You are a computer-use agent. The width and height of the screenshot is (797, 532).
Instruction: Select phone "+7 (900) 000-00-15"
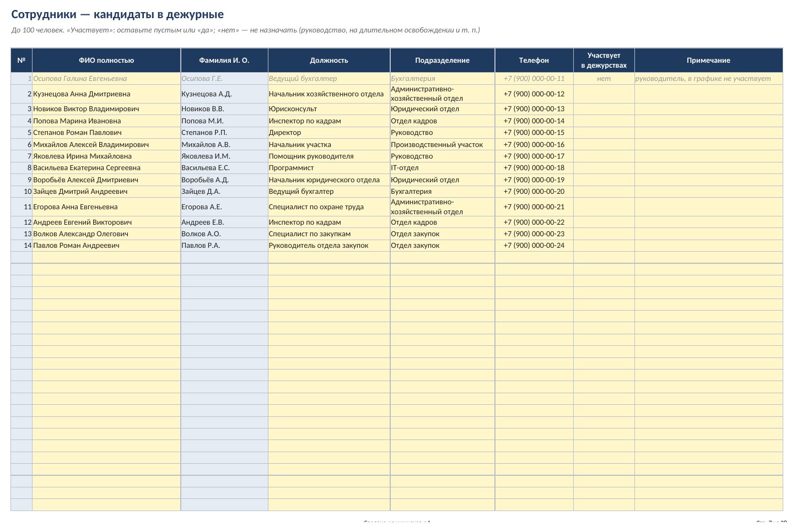(534, 133)
